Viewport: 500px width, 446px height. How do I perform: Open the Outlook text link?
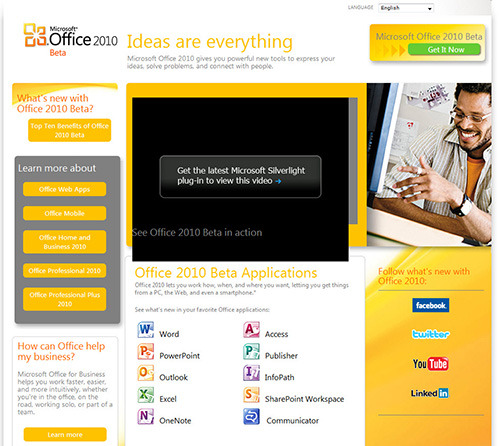coord(173,377)
